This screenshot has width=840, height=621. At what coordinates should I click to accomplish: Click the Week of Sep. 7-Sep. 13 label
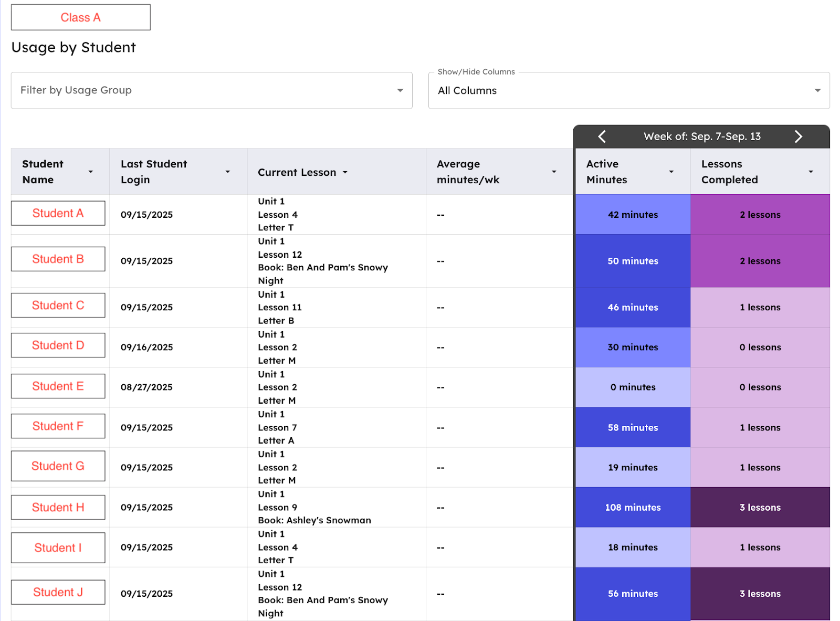pyautogui.click(x=702, y=136)
